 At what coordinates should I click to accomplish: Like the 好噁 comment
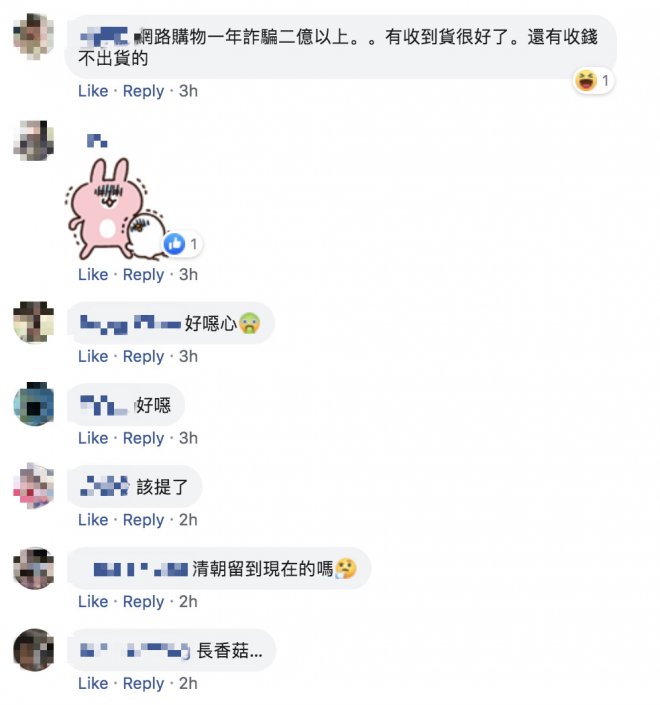(93, 438)
